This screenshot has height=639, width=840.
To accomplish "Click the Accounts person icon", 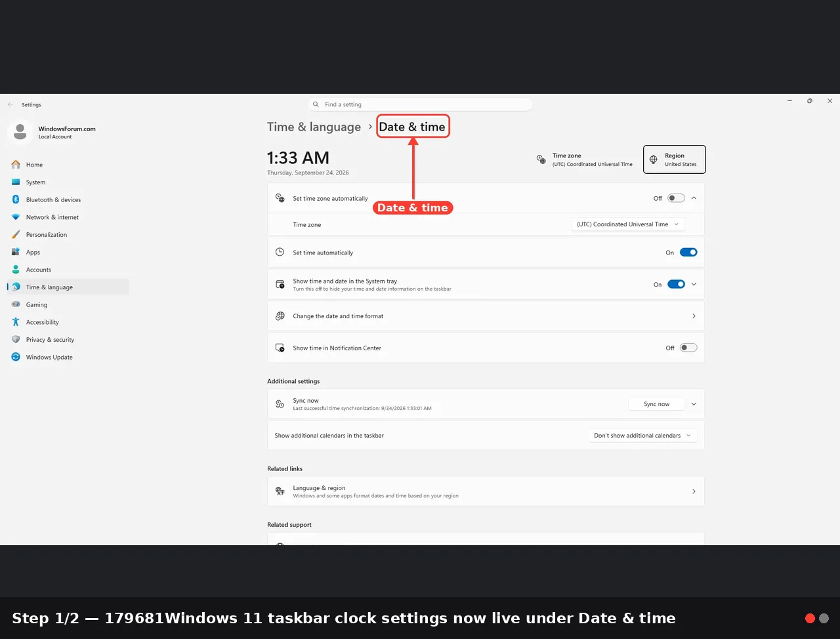I will (16, 270).
